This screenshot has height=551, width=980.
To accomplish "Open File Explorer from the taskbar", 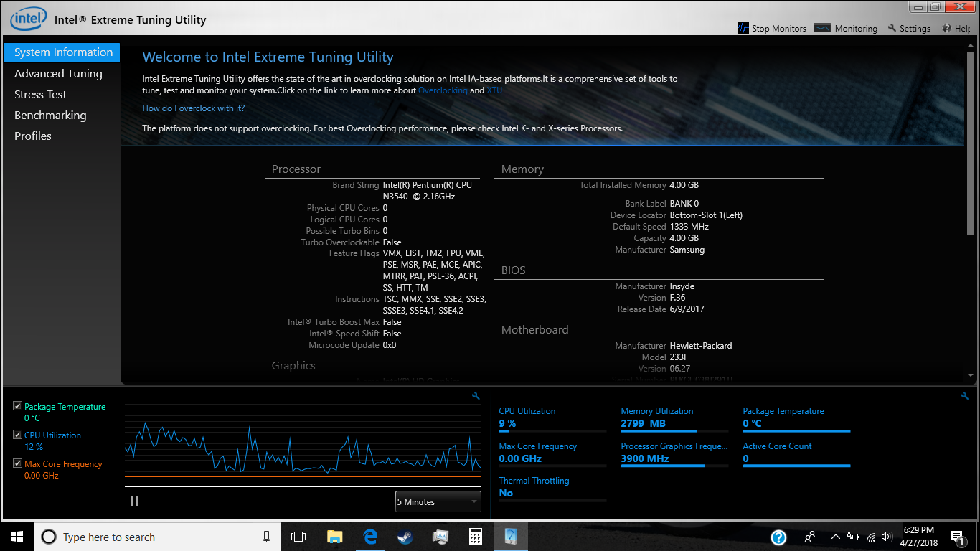I will [x=334, y=537].
